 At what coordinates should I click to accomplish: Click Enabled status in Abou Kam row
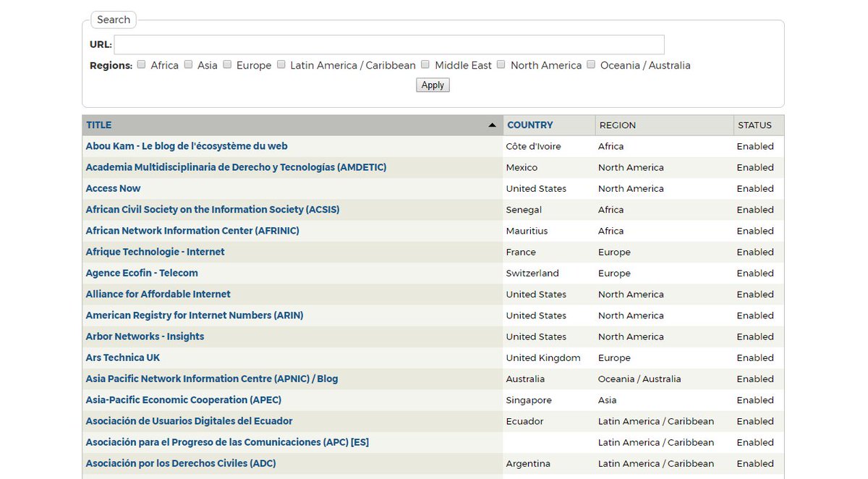[755, 146]
